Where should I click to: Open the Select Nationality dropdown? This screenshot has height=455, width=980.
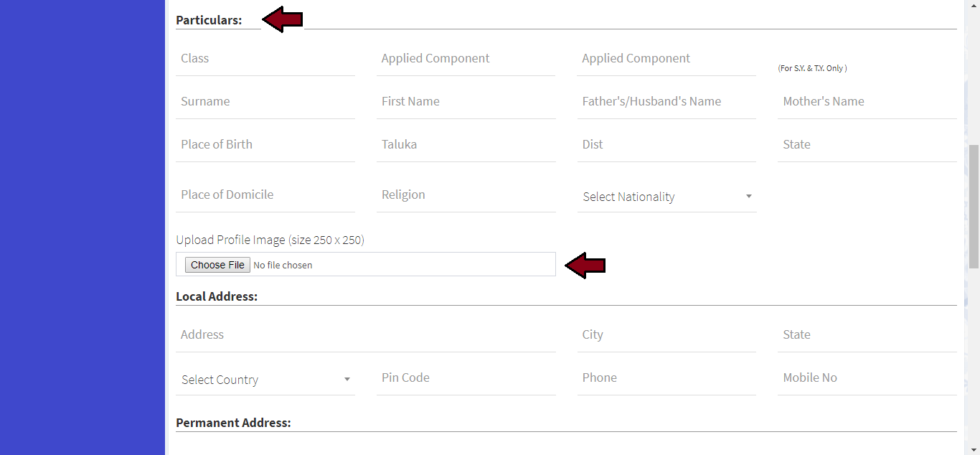click(x=666, y=197)
